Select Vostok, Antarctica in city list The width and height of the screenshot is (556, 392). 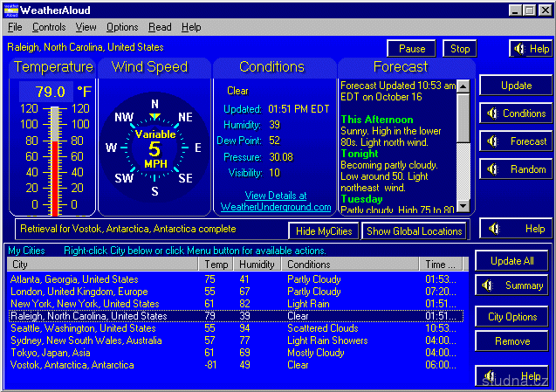click(72, 365)
